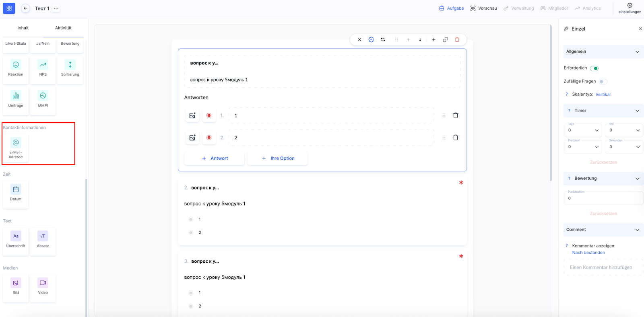This screenshot has width=644, height=317.
Task: Delete the question with red trash icon
Action: click(457, 39)
